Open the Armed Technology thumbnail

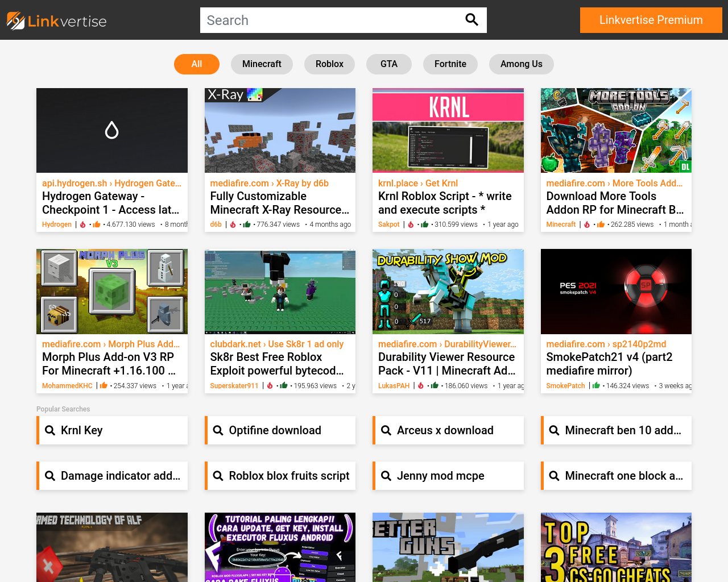(x=112, y=547)
